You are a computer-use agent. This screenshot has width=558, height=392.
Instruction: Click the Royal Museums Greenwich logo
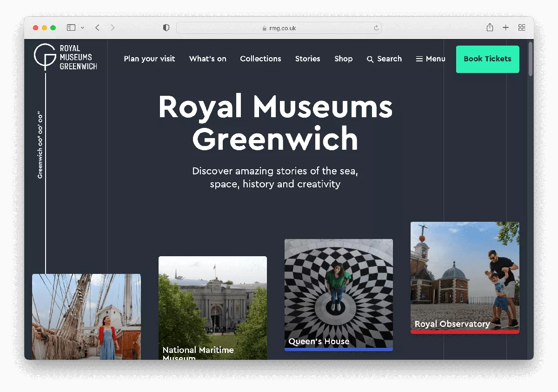coord(65,57)
